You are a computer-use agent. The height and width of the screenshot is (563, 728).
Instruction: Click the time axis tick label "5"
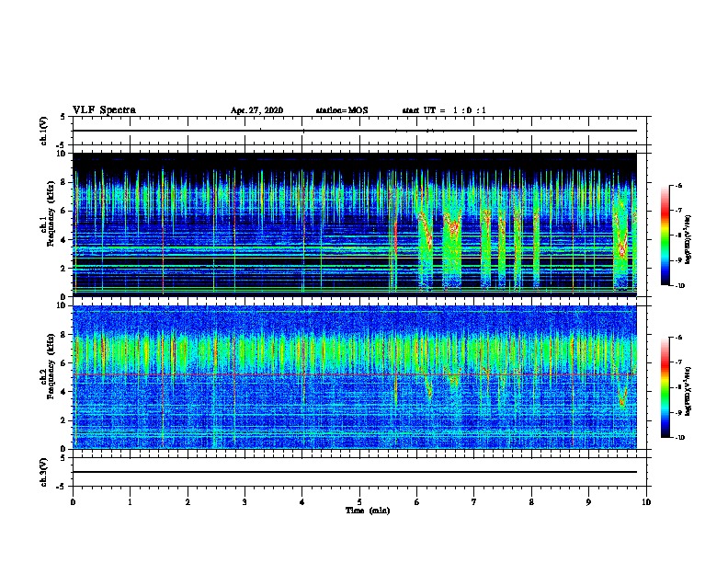point(359,502)
